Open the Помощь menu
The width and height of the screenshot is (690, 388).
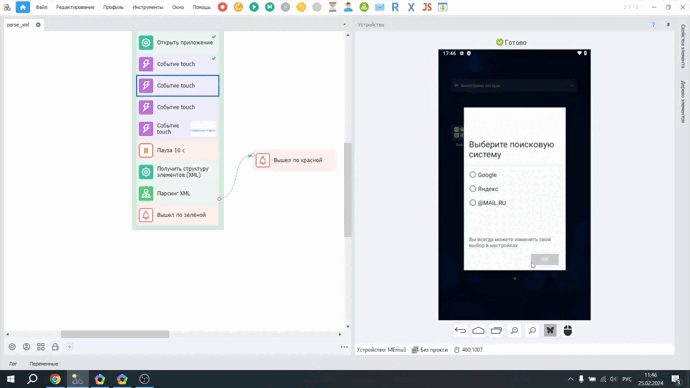202,7
